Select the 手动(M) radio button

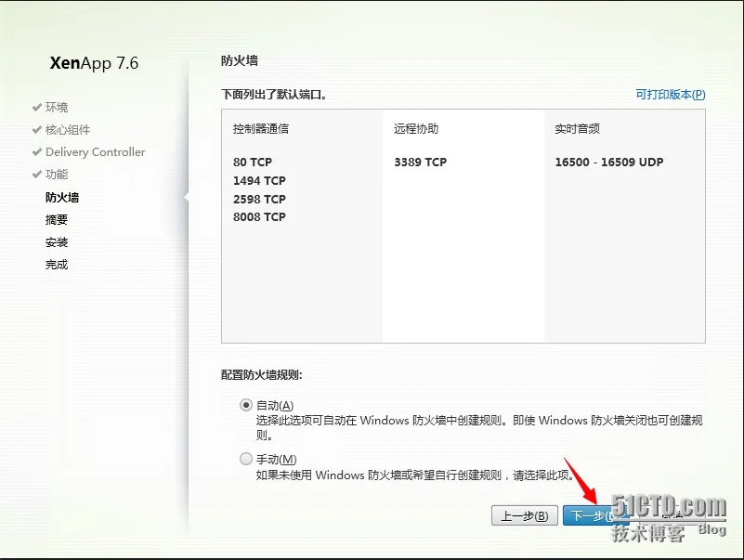pos(246,459)
